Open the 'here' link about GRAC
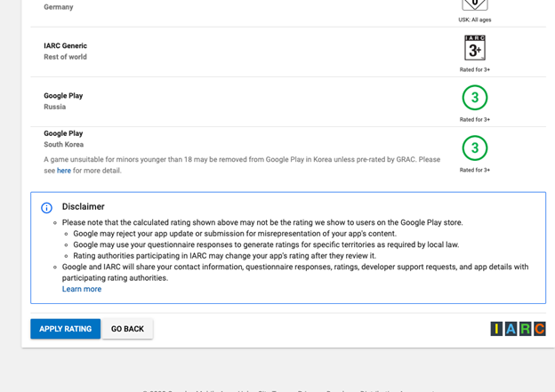555x392 pixels. click(64, 171)
